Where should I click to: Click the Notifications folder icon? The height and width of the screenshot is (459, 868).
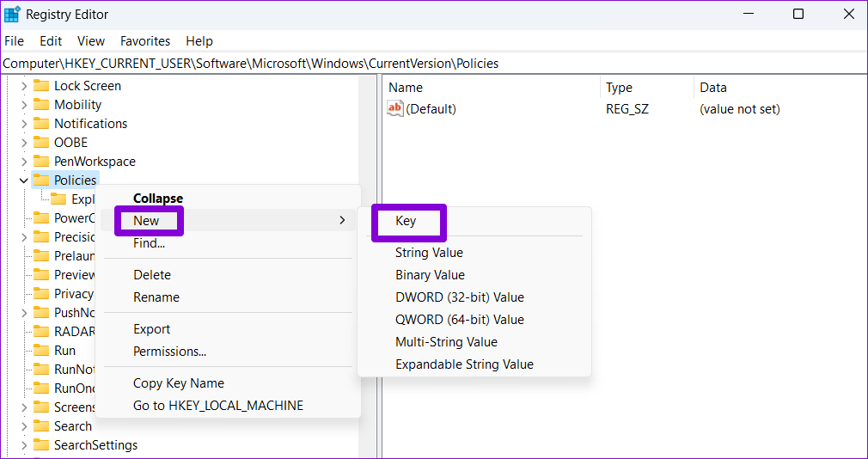pyautogui.click(x=41, y=124)
